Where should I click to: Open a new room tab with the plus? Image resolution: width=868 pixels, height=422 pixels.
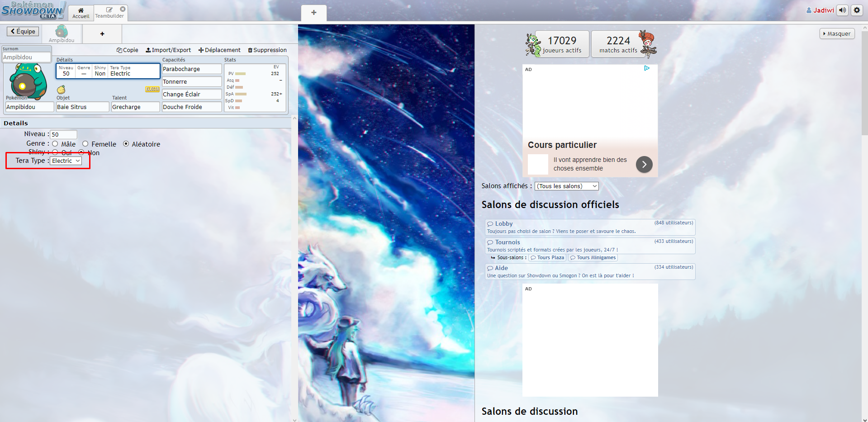click(x=313, y=13)
